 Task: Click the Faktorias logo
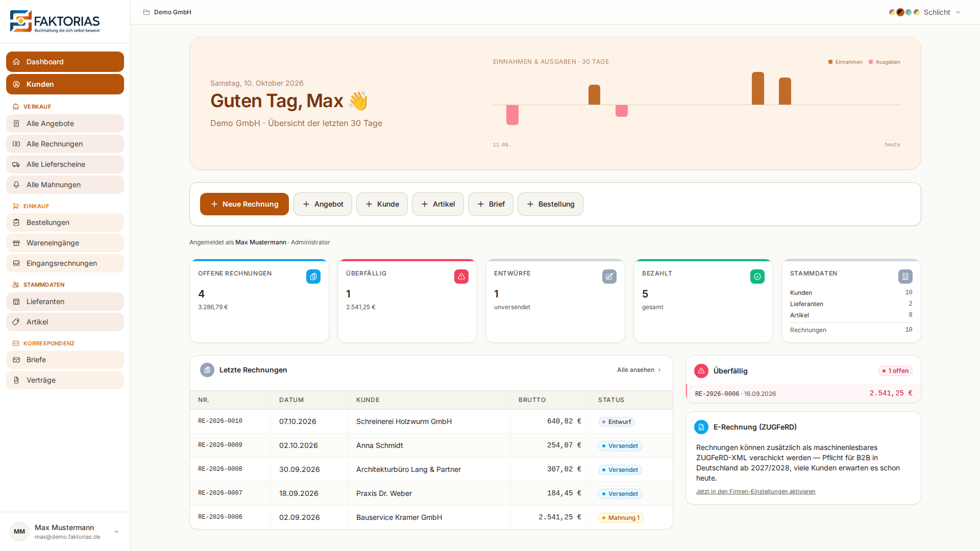coord(55,21)
